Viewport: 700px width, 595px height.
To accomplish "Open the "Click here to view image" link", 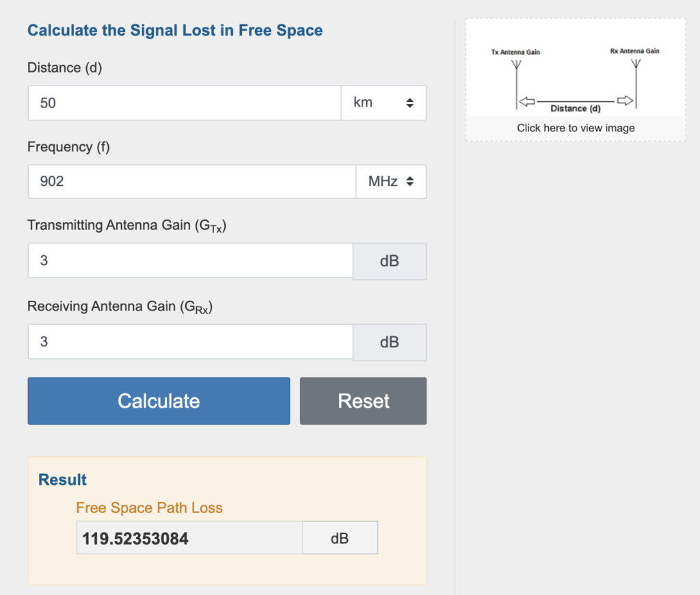I will [x=576, y=128].
